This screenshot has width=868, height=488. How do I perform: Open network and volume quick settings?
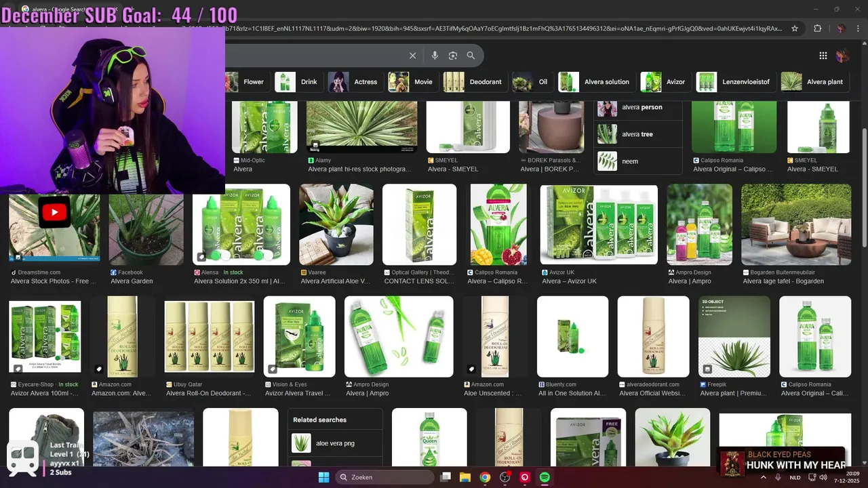click(x=817, y=477)
